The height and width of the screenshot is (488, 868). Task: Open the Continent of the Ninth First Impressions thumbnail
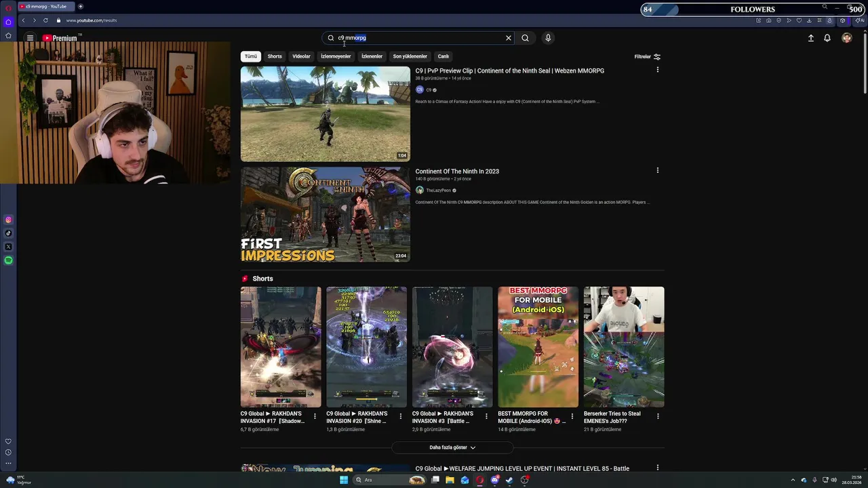pyautogui.click(x=325, y=214)
